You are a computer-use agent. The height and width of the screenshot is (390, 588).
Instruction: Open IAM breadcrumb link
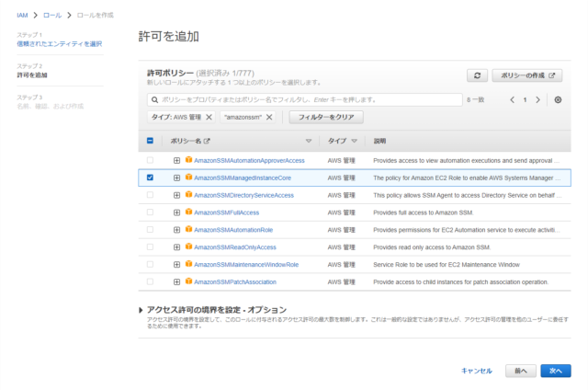tap(22, 16)
